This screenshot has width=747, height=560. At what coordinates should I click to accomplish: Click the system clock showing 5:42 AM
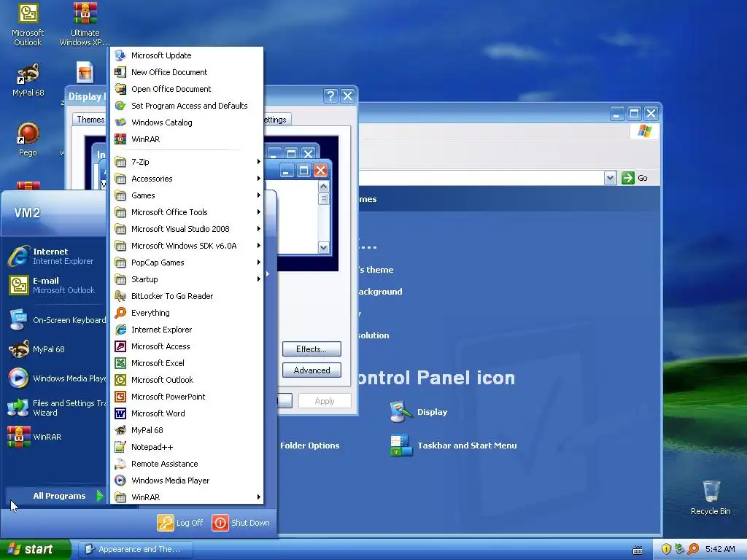720,549
